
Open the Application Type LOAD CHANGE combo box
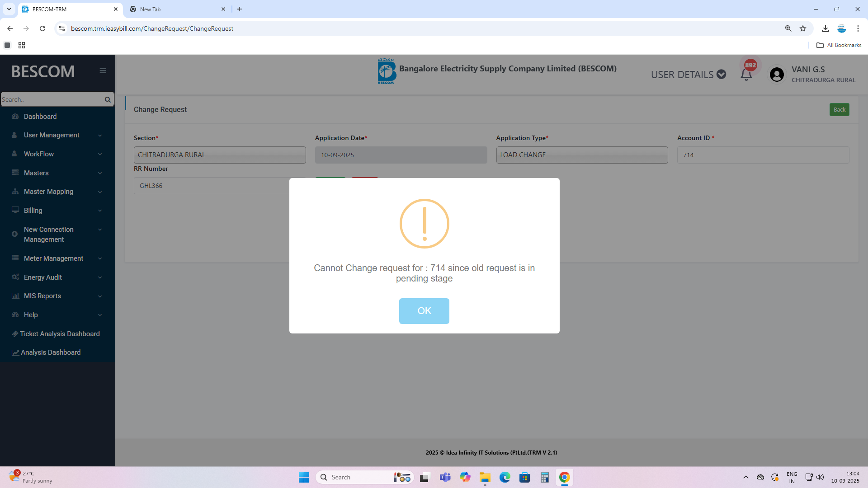(x=581, y=155)
